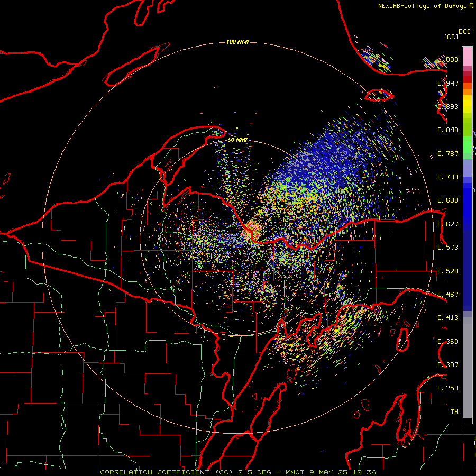Click the 0.840 legend value

point(448,130)
